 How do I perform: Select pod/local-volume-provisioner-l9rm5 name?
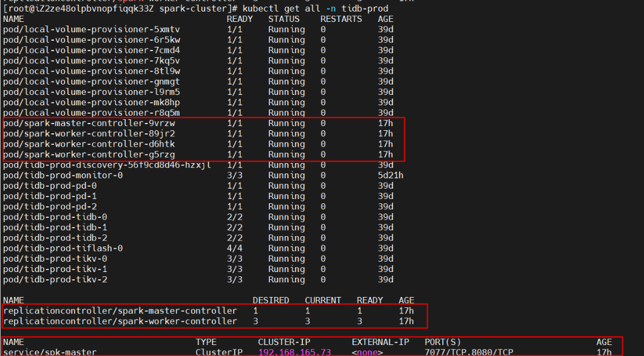click(92, 92)
